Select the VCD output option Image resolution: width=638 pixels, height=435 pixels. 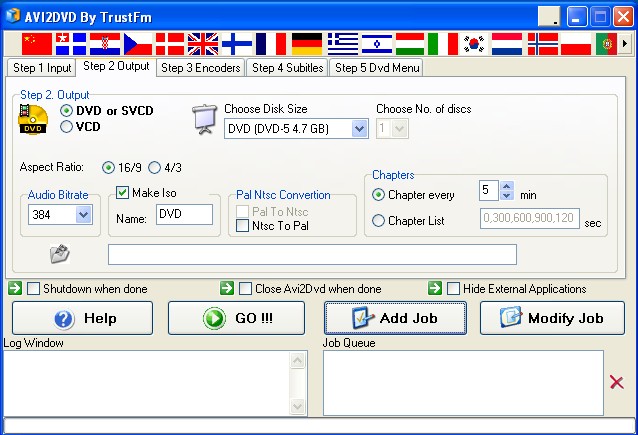click(66, 127)
